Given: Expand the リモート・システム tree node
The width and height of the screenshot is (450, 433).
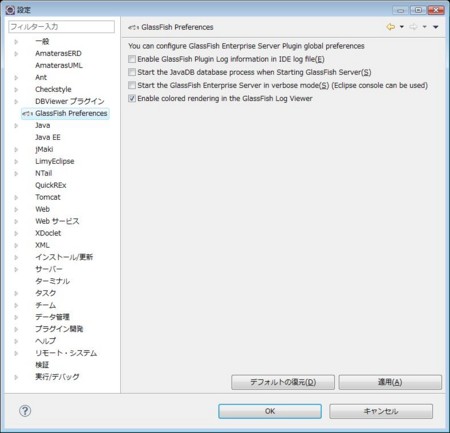Looking at the screenshot, I should 16,353.
